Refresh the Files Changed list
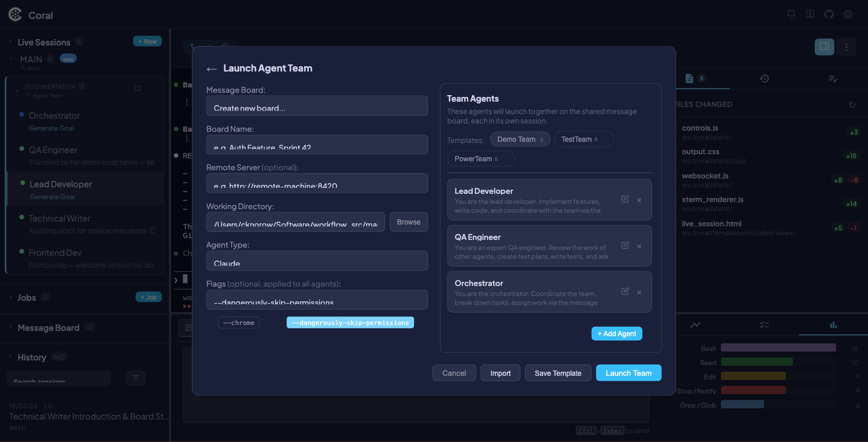This screenshot has height=442, width=868. 852,104
